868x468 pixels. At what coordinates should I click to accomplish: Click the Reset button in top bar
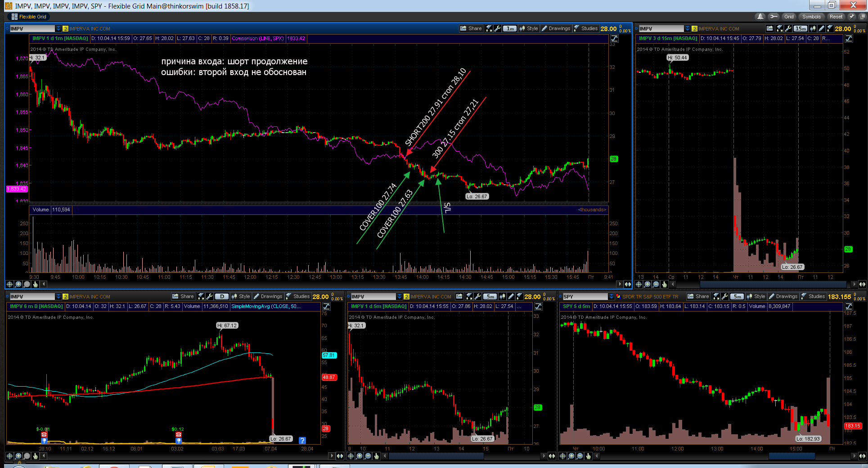pos(836,17)
